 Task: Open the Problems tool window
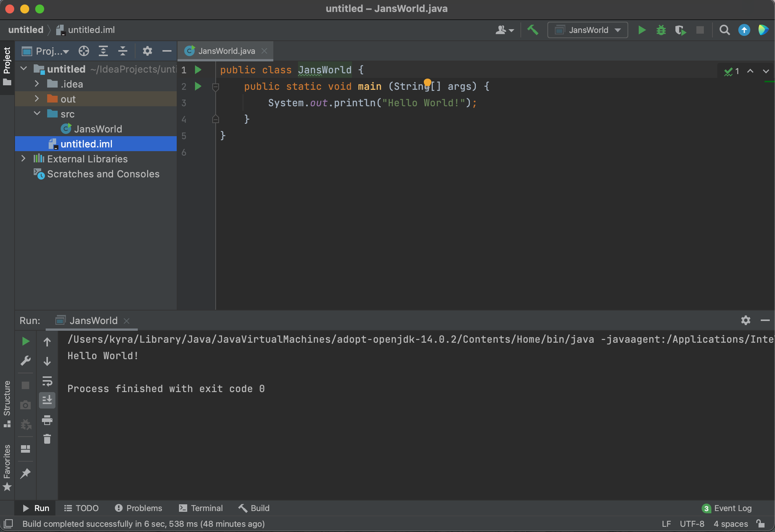click(x=139, y=508)
